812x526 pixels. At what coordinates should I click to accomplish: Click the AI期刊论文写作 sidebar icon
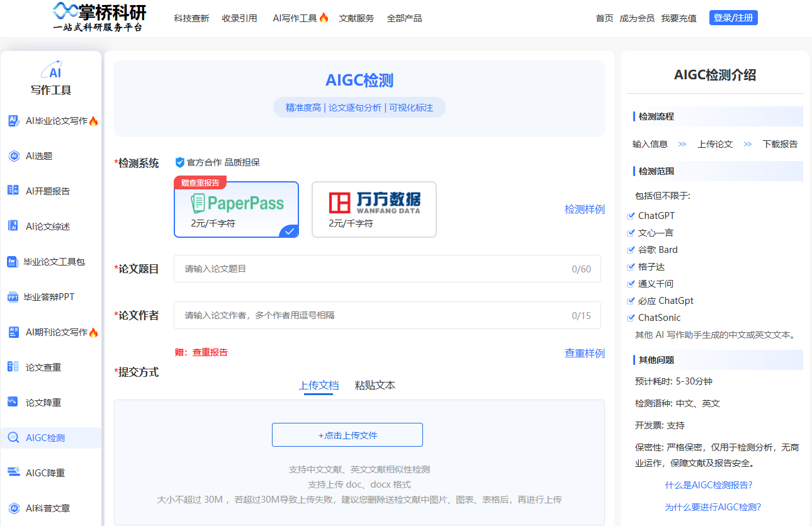point(13,332)
